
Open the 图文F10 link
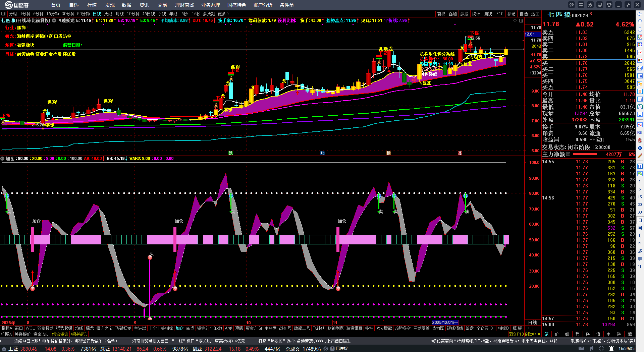(x=516, y=334)
